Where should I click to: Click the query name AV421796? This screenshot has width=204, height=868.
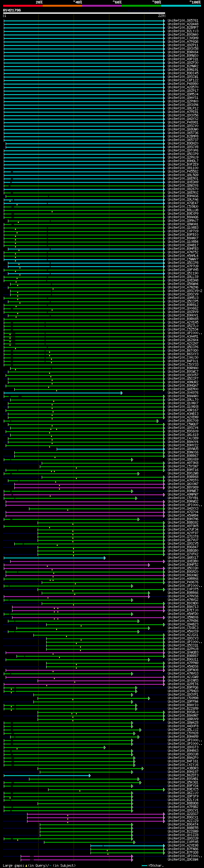[x=12, y=10]
